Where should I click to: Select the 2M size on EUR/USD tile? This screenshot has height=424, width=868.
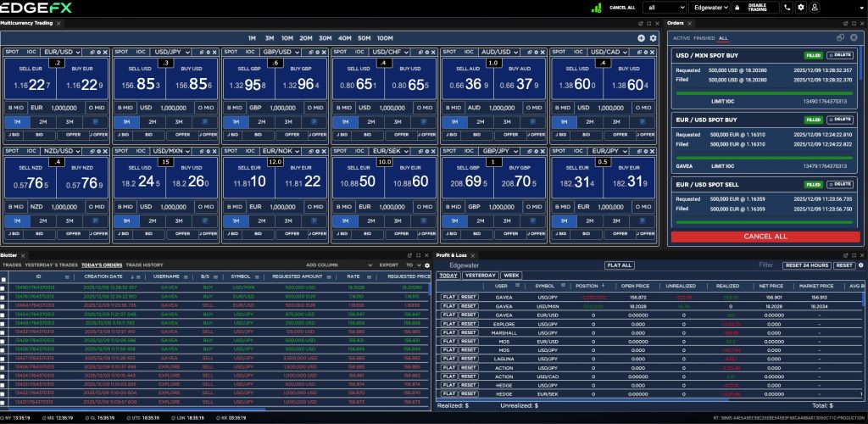42,122
